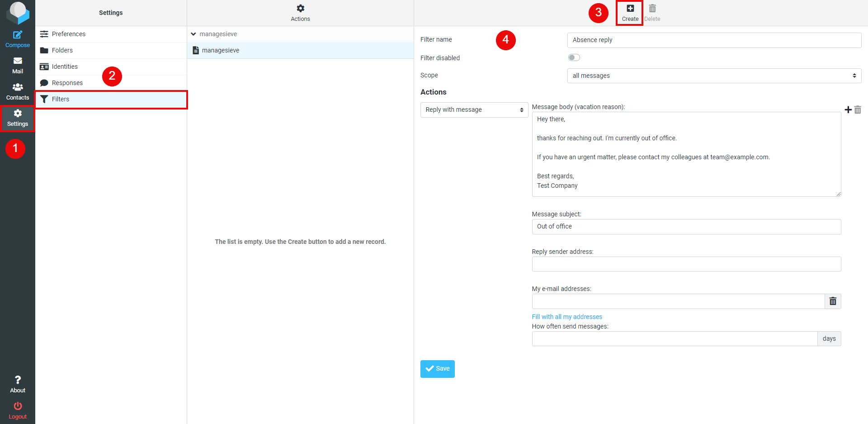Open the Identities settings section

pos(65,67)
